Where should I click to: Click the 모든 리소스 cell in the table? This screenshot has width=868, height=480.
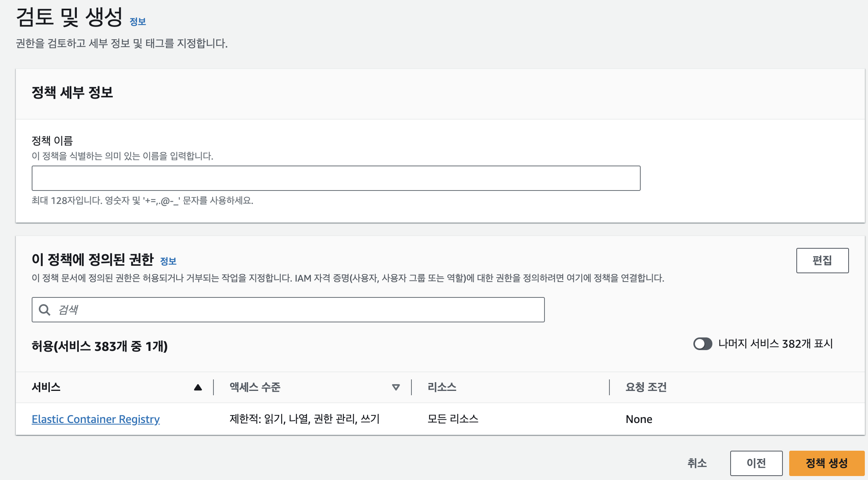(x=453, y=419)
